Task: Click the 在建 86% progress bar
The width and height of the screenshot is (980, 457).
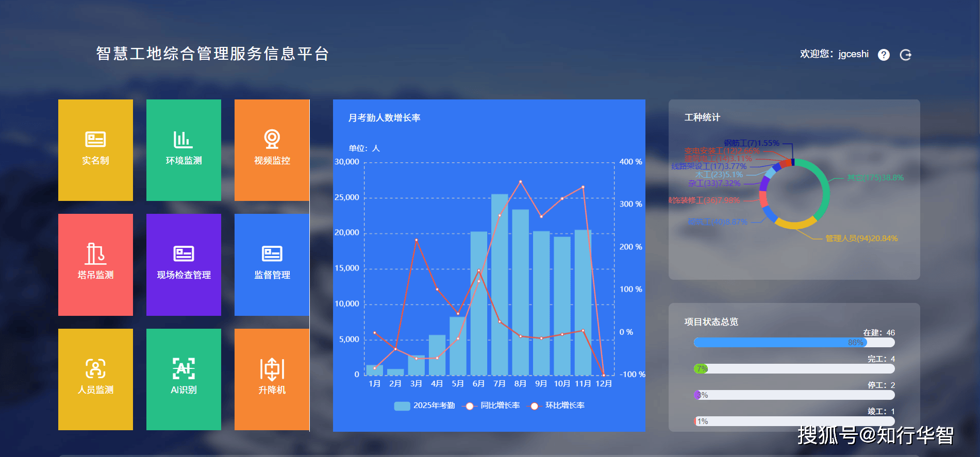Action: 780,343
